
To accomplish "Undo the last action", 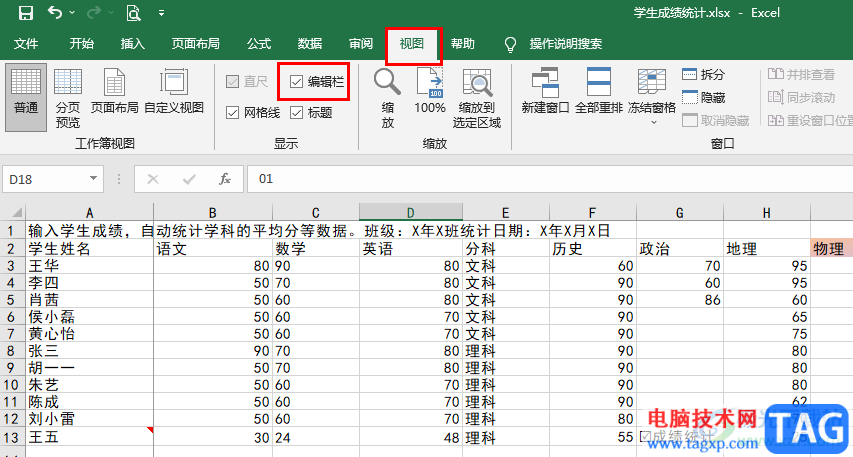I will tap(54, 12).
